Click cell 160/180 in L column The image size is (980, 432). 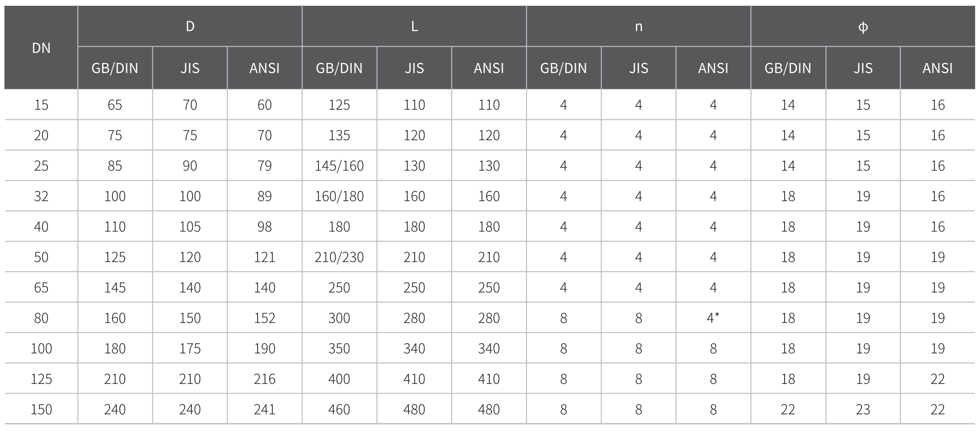339,196
